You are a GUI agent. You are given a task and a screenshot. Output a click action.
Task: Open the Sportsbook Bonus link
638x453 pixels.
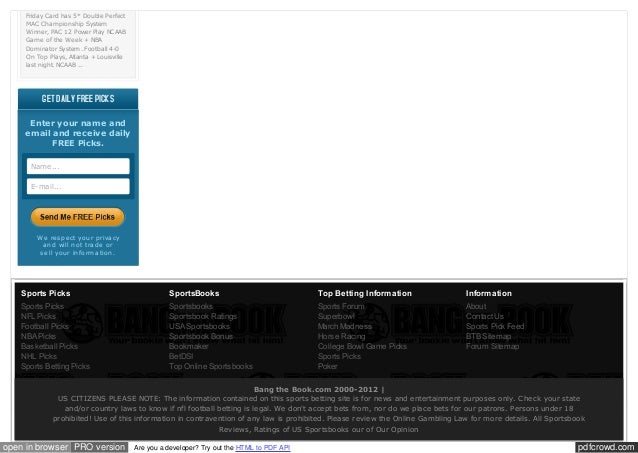(x=201, y=336)
